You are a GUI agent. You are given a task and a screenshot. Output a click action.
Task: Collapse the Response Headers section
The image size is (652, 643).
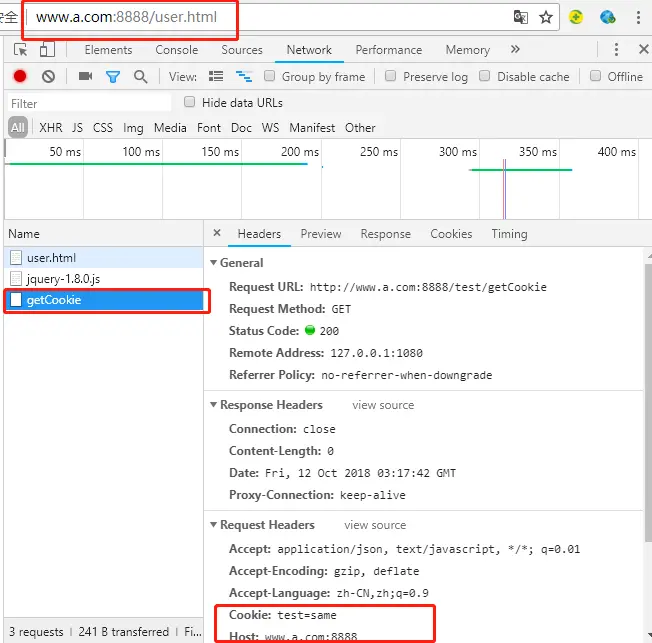point(213,404)
